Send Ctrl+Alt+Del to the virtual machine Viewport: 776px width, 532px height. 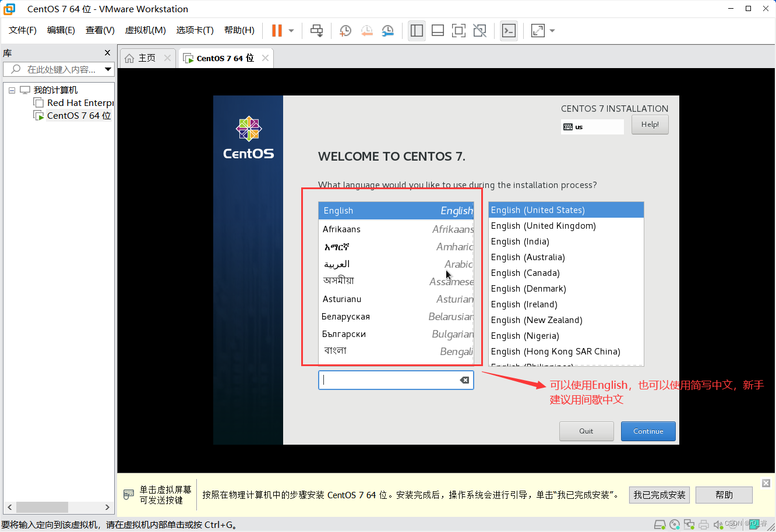point(317,31)
